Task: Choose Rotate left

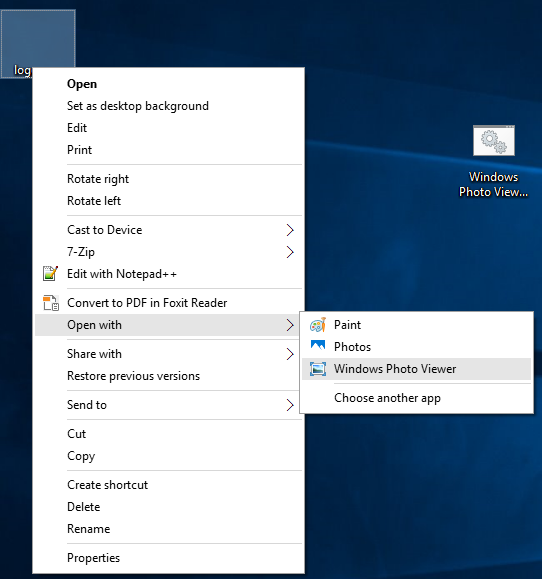Action: [168, 201]
